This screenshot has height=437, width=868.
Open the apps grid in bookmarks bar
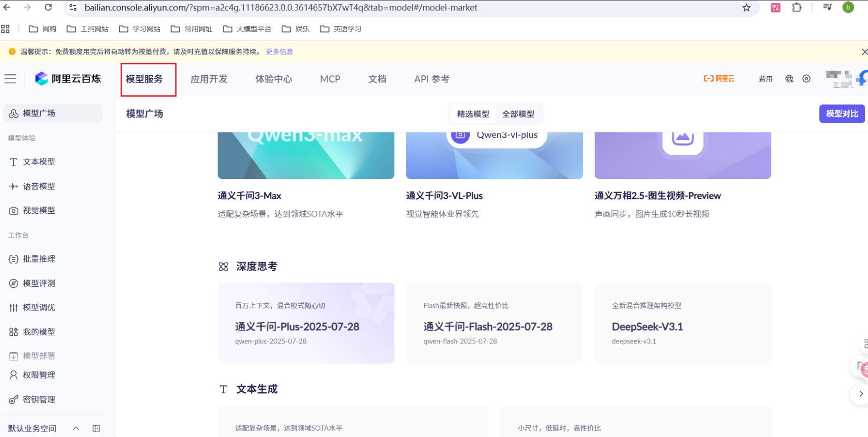(5, 29)
